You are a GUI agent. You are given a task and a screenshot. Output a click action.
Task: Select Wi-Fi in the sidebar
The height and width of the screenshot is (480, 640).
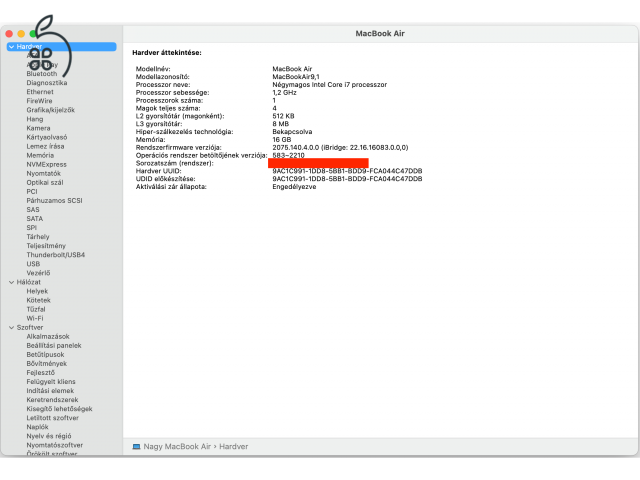click(35, 318)
